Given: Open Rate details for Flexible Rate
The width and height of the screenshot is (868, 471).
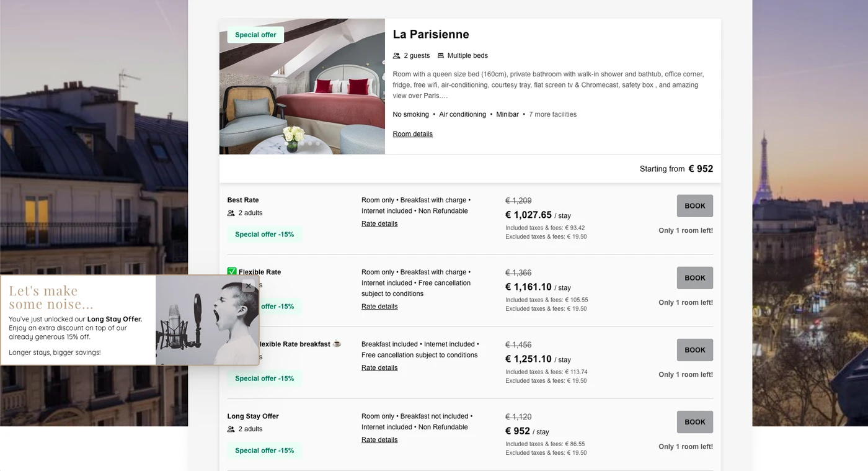Looking at the screenshot, I should pyautogui.click(x=379, y=307).
